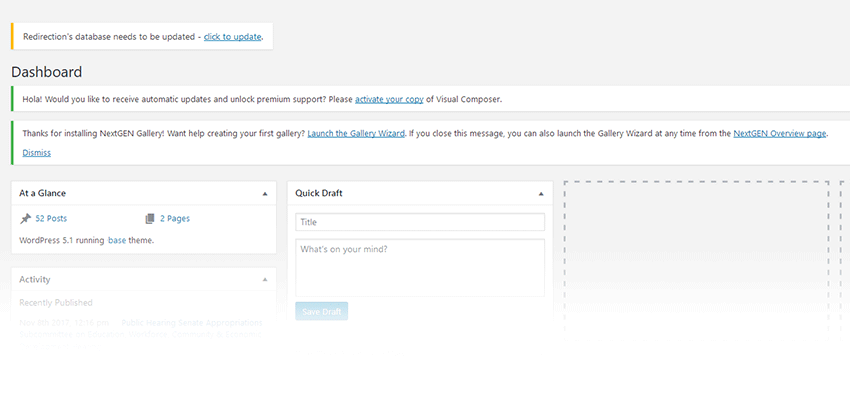Click the pages icon beside 2 Pages

click(x=150, y=218)
